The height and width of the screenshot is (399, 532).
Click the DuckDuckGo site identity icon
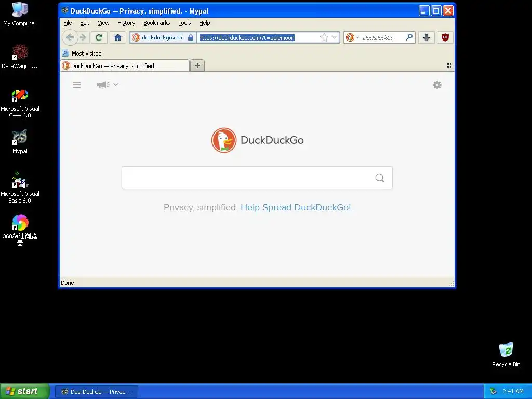click(x=136, y=37)
